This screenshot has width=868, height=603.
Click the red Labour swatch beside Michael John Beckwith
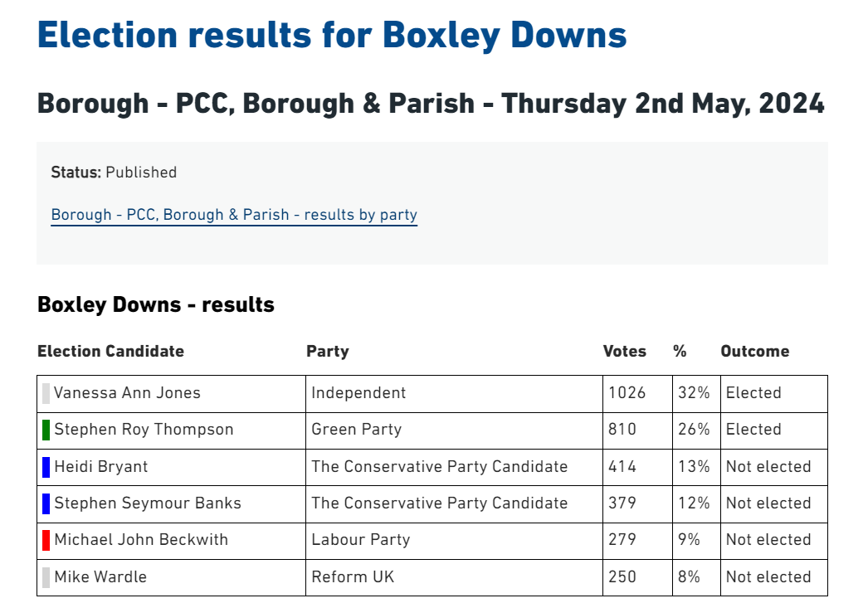point(46,540)
